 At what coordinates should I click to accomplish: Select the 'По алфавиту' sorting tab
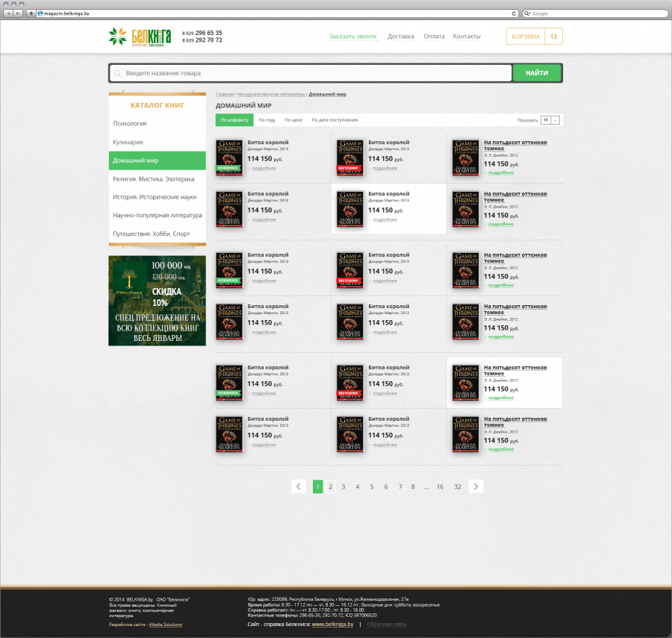(x=234, y=120)
